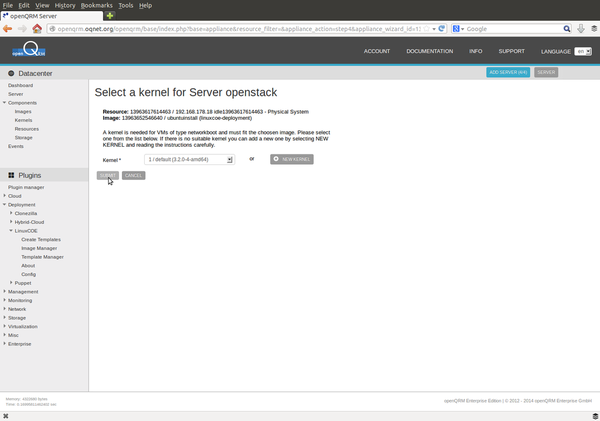Open the Tools menu

126,5
